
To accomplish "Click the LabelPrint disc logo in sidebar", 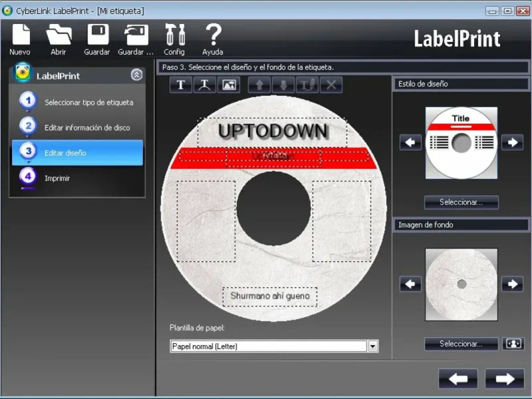I will pyautogui.click(x=23, y=72).
